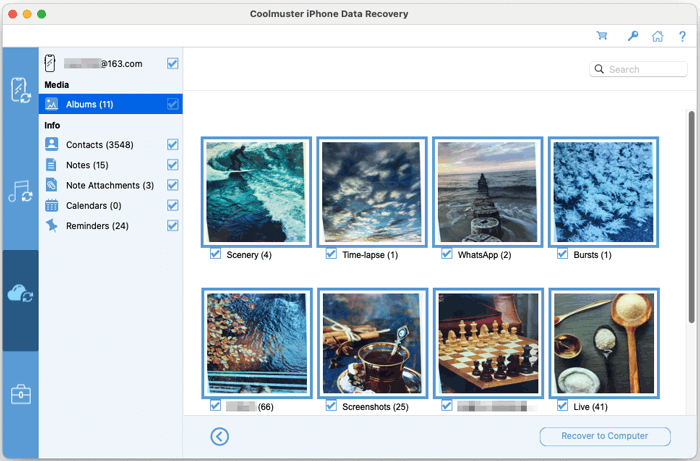Uncheck the Screenshots (25) album checkbox
This screenshot has width=700, height=461.
coord(331,406)
